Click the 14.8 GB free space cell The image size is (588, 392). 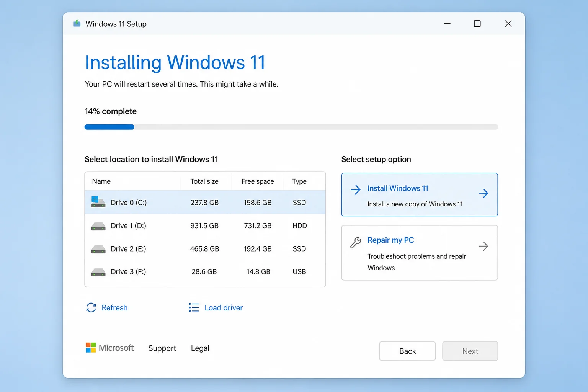pyautogui.click(x=258, y=271)
